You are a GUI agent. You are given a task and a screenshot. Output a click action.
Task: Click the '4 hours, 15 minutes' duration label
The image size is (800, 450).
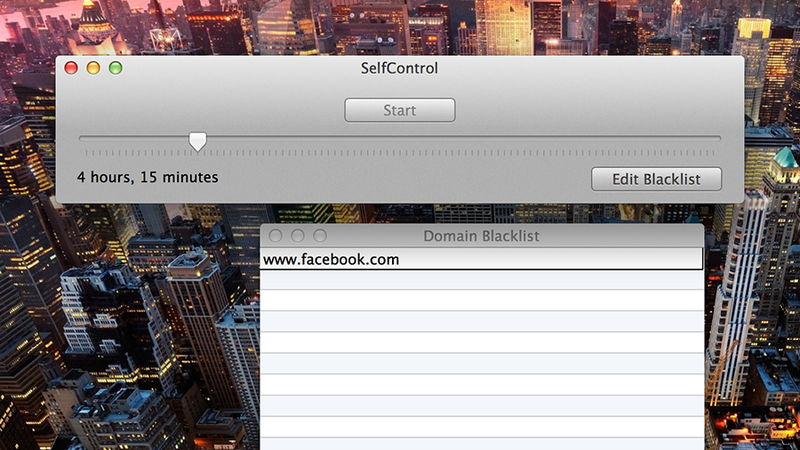147,177
